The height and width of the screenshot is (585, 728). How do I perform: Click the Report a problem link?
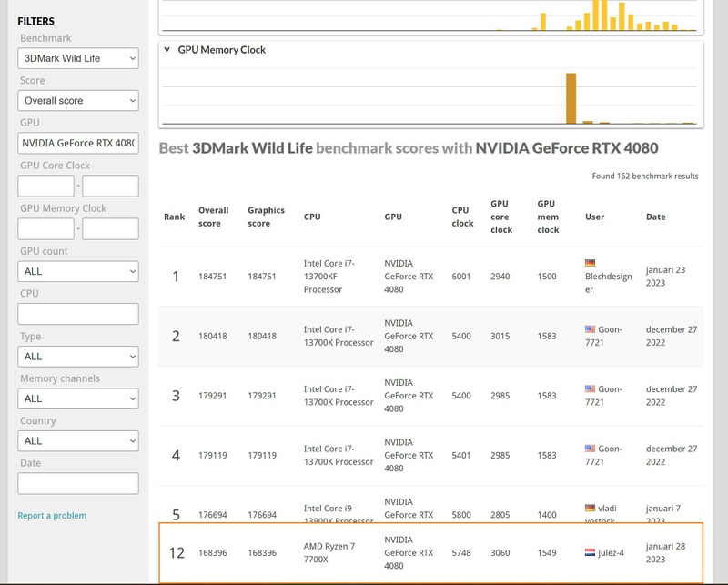[x=52, y=516]
